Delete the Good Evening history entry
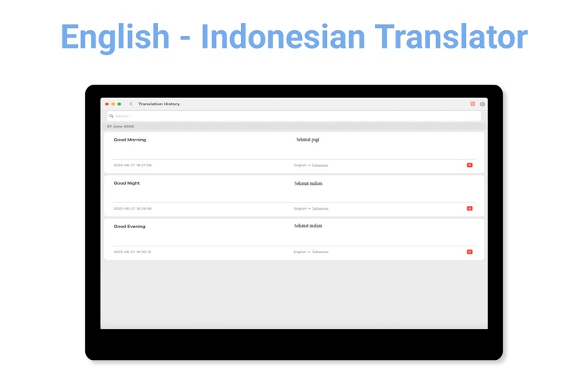 [x=470, y=252]
